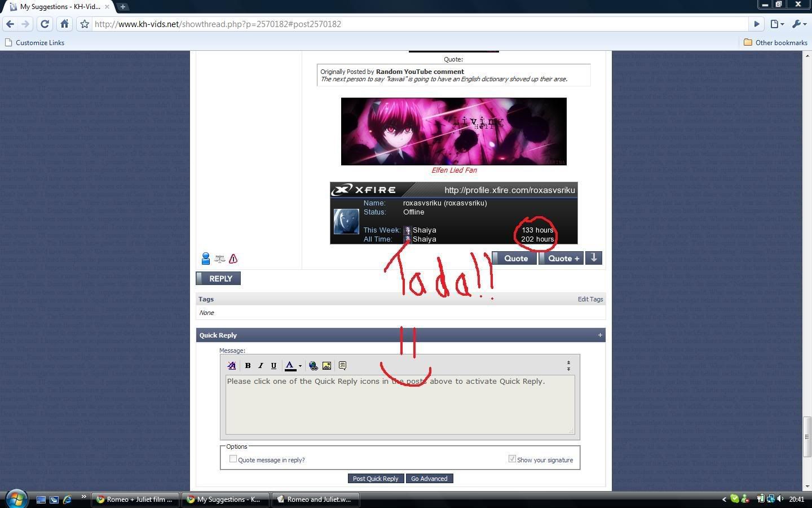The width and height of the screenshot is (812, 508).
Task: Click the scrollbar down arrow
Action: pyautogui.click(x=807, y=486)
